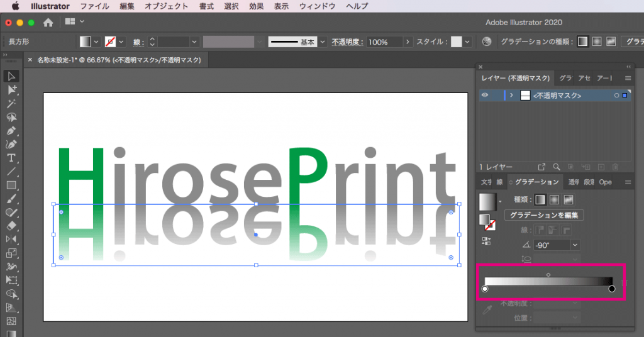Select the Rectangle tool
The height and width of the screenshot is (337, 644).
tap(11, 185)
